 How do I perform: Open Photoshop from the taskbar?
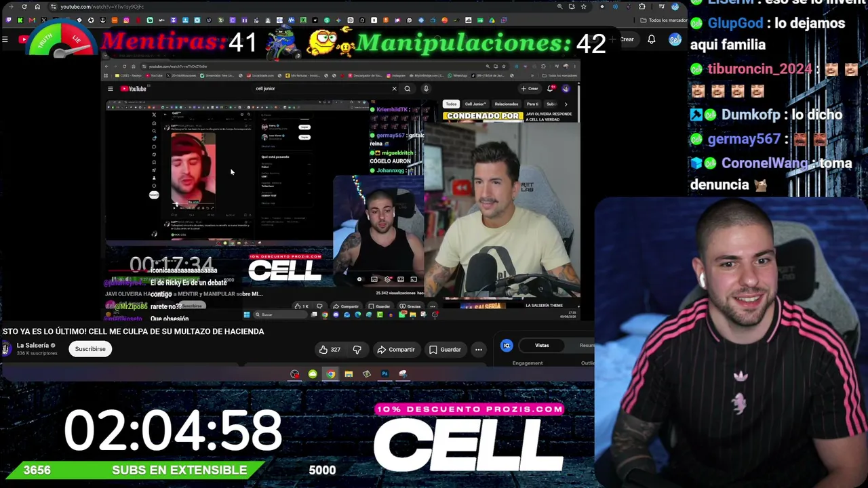384,374
